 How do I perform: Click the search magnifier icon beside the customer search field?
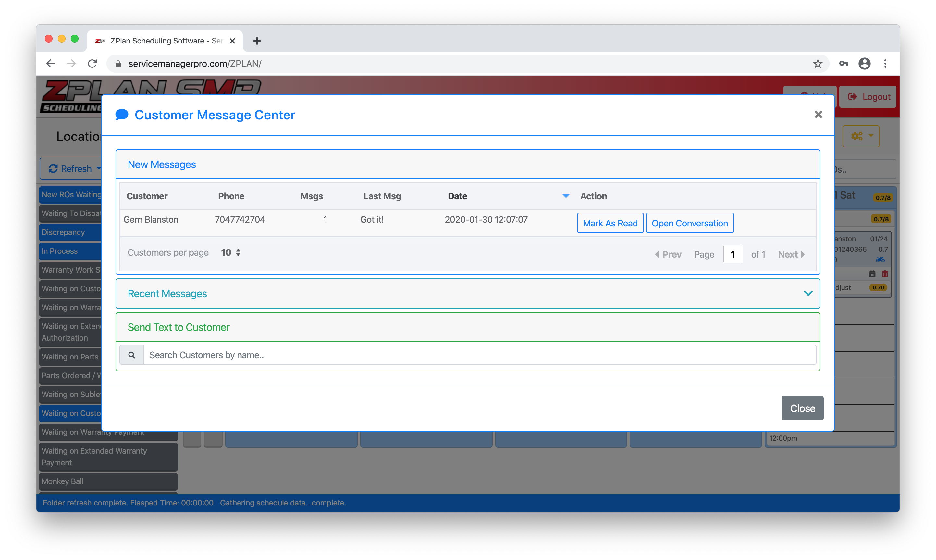point(131,355)
